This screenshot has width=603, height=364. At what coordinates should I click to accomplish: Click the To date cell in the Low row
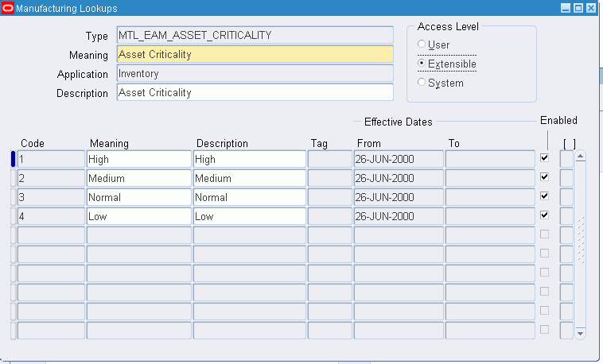pos(490,216)
